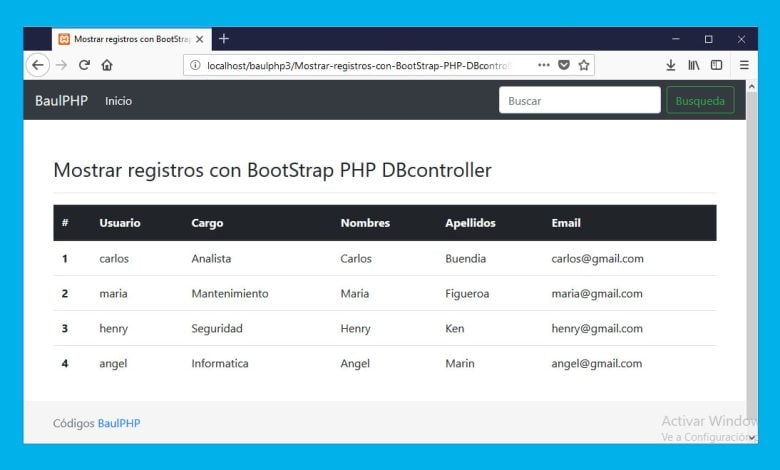The image size is (780, 470).
Task: Click the BaulPHP navbar brand
Action: pos(61,101)
